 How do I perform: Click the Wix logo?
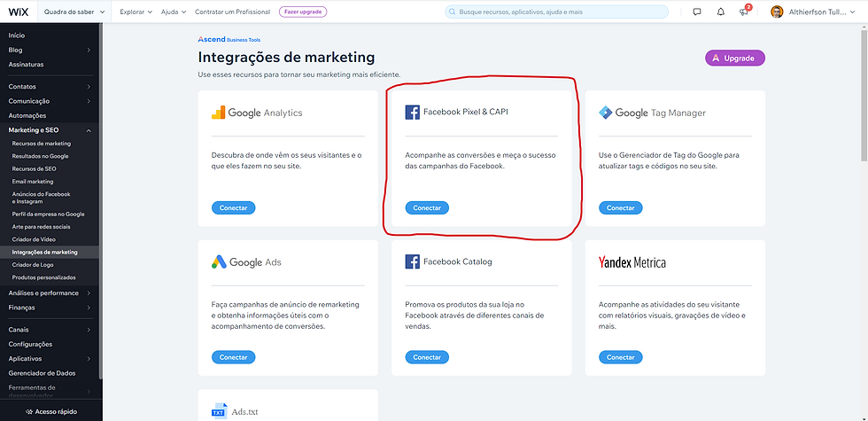click(x=19, y=12)
